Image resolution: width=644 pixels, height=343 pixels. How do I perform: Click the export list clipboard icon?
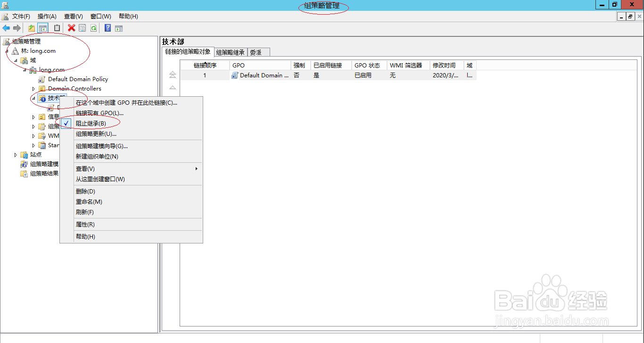click(x=57, y=28)
